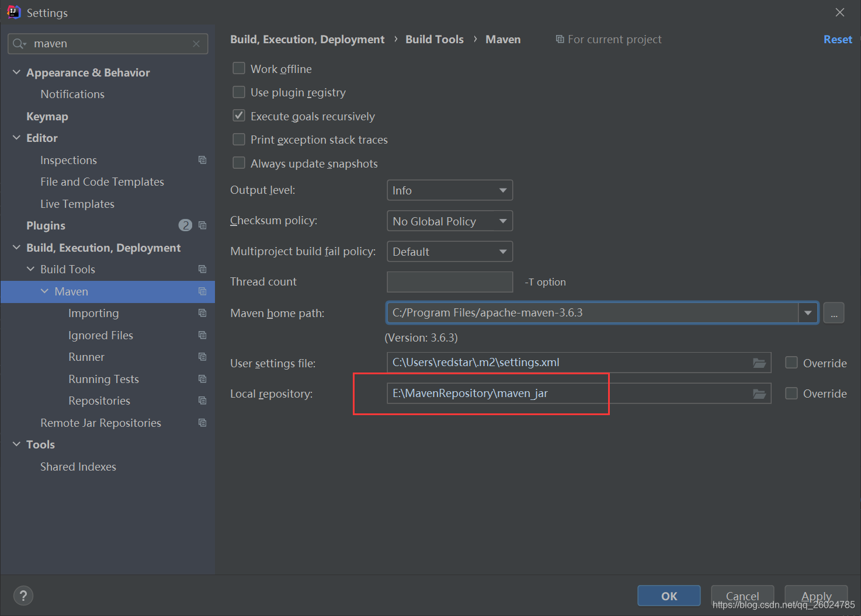Close the Settings dialog
Viewport: 861px width, 616px height.
click(x=840, y=12)
